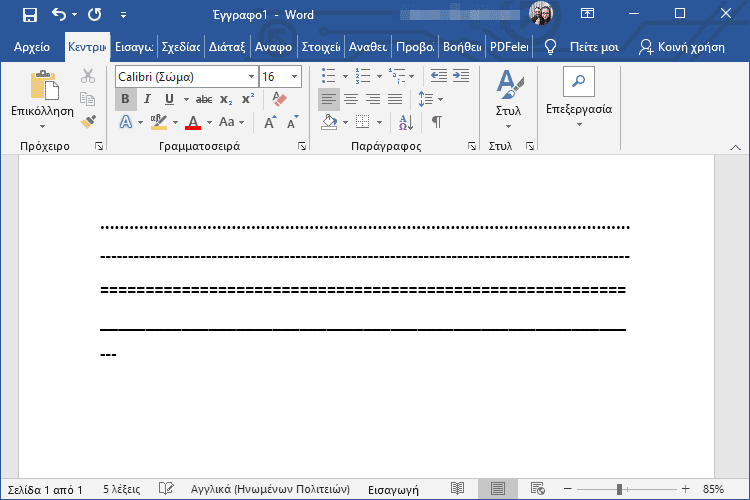The width and height of the screenshot is (750, 500).
Task: Open the Στυλ styles gallery
Action: click(x=508, y=98)
